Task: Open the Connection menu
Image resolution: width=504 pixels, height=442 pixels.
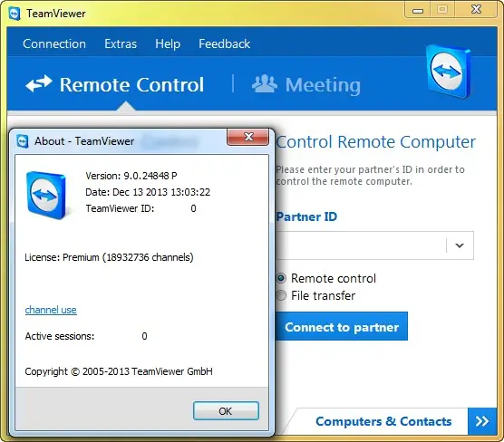Action: [54, 43]
